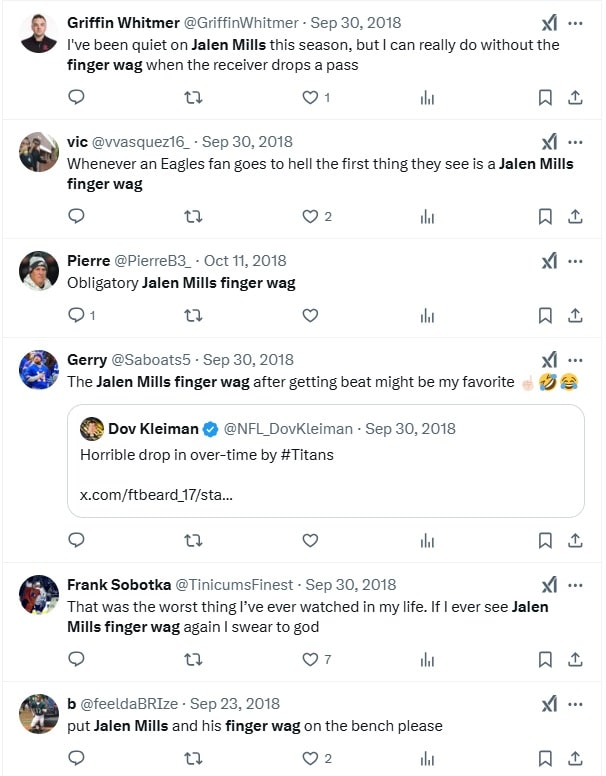
Task: Click Frank Sobotka's profile avatar
Action: click(x=39, y=595)
